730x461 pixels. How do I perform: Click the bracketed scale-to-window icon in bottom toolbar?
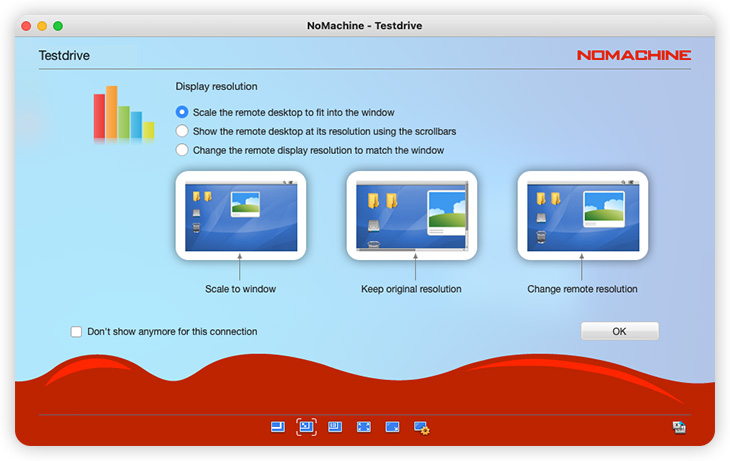coord(306,427)
